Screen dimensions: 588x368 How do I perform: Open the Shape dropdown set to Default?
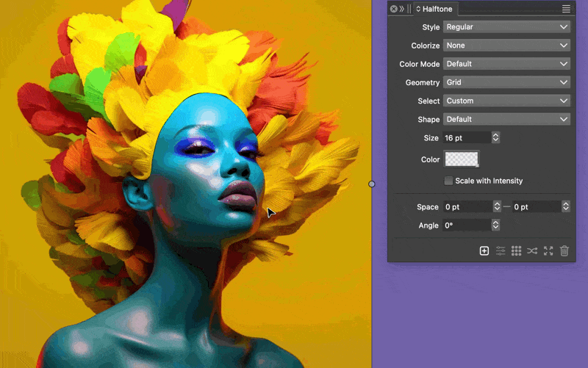[x=506, y=119]
